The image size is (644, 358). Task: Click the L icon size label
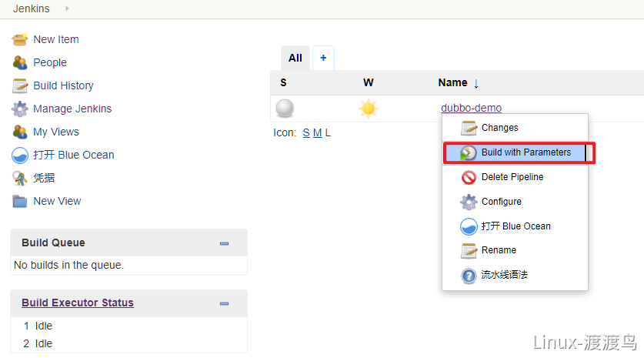click(x=328, y=132)
